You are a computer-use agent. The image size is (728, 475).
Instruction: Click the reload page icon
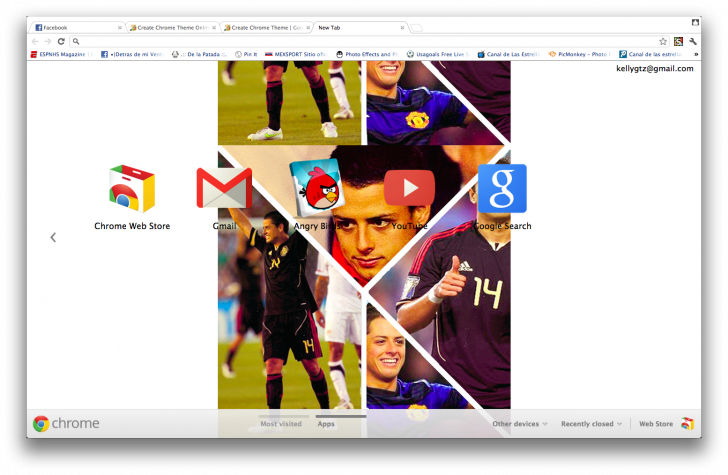tap(61, 41)
